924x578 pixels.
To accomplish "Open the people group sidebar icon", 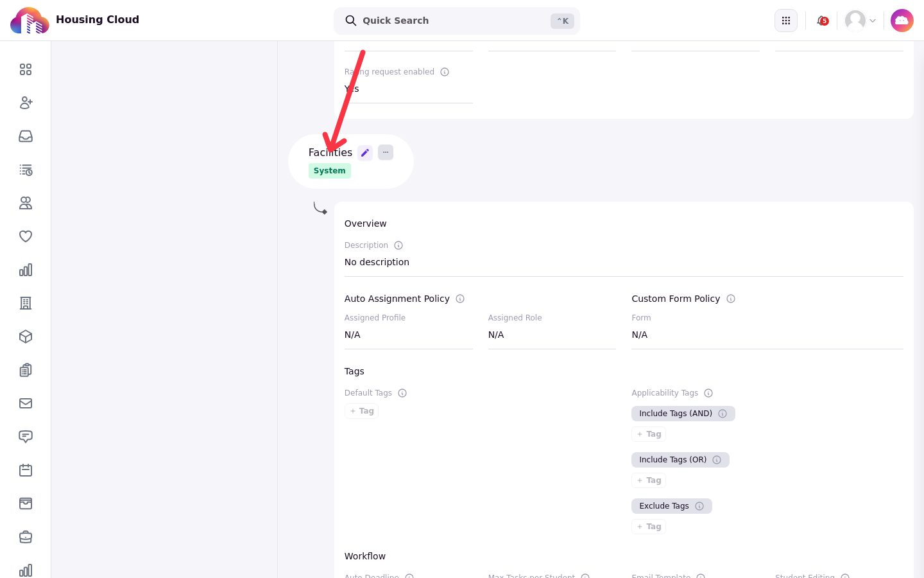I will (26, 203).
